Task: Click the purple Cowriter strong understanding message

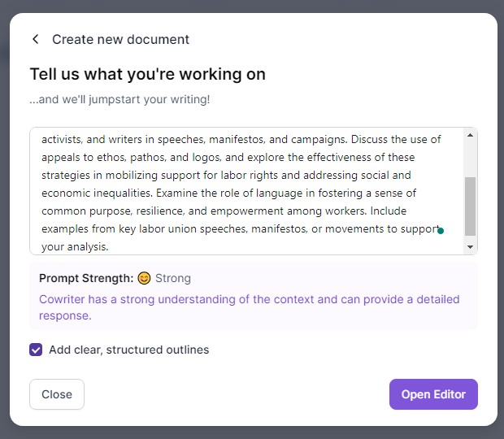Action: [x=249, y=307]
